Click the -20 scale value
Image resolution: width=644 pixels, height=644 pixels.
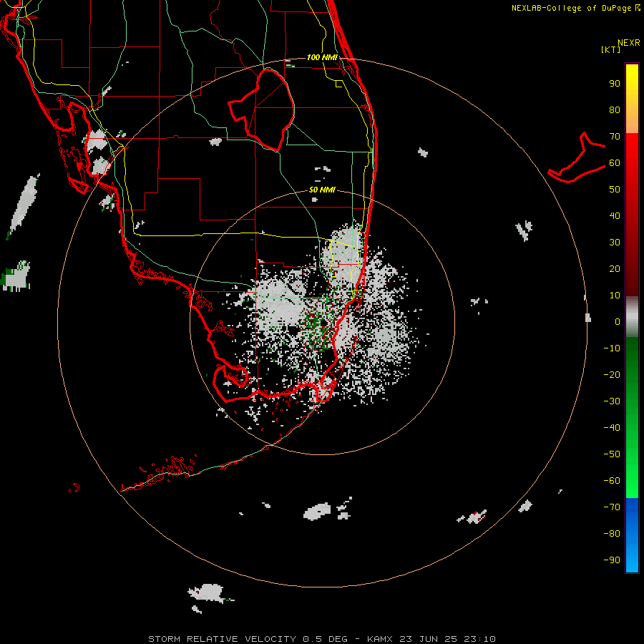(612, 375)
